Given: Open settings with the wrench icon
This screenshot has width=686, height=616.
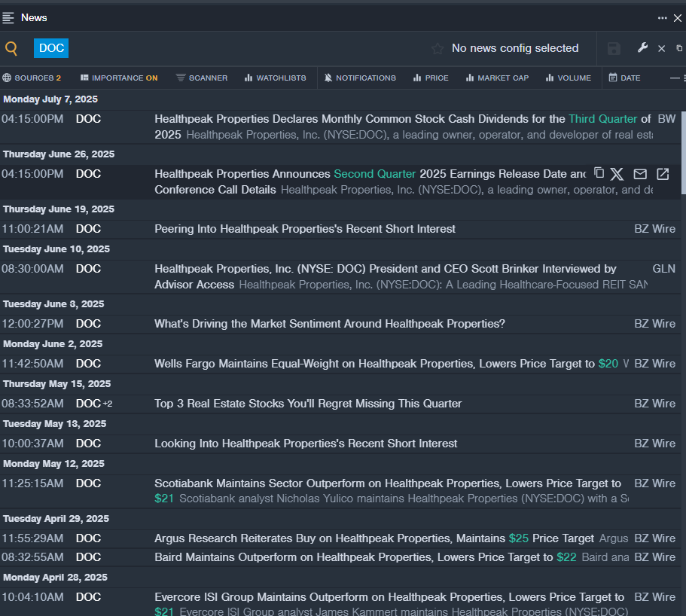Looking at the screenshot, I should click(x=642, y=47).
